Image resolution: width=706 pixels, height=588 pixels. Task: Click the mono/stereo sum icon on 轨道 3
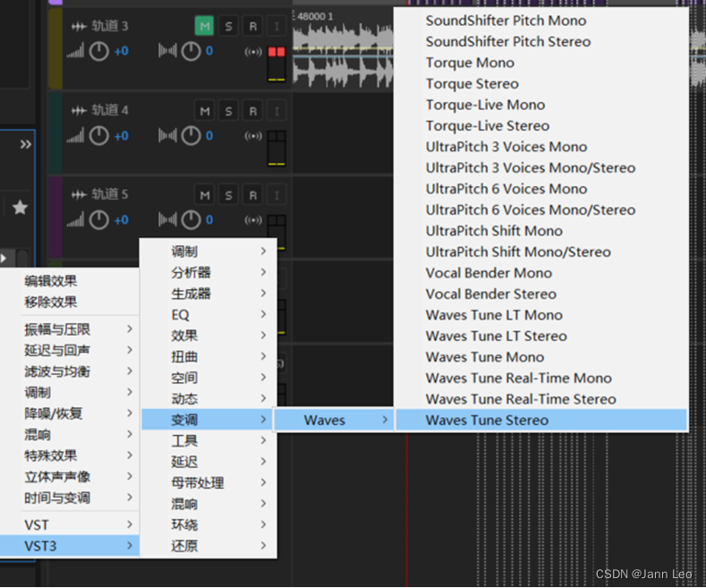click(253, 51)
